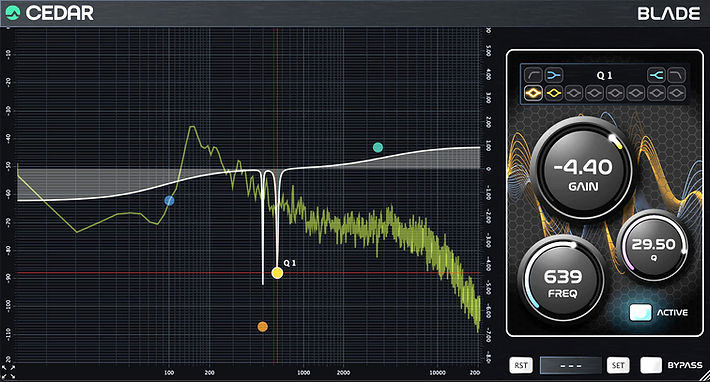Select the yellow Q1 node on the graph
The width and height of the screenshot is (710, 382).
(x=277, y=273)
